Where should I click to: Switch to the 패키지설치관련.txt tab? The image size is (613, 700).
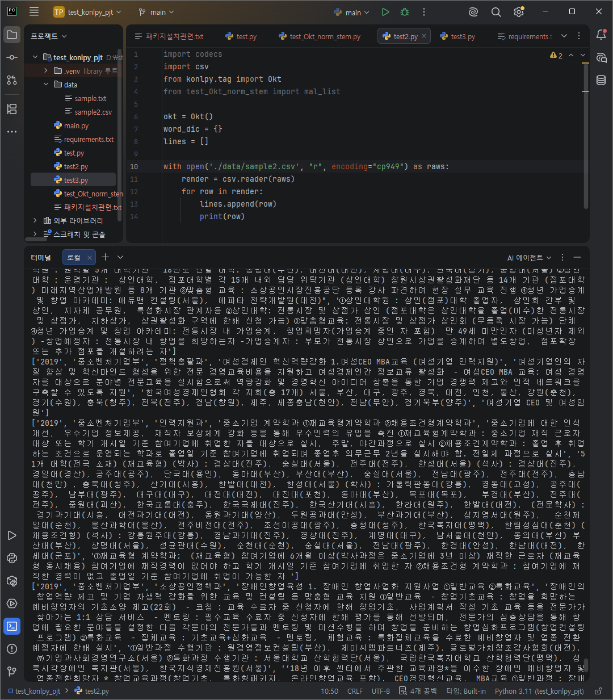pyautogui.click(x=169, y=36)
